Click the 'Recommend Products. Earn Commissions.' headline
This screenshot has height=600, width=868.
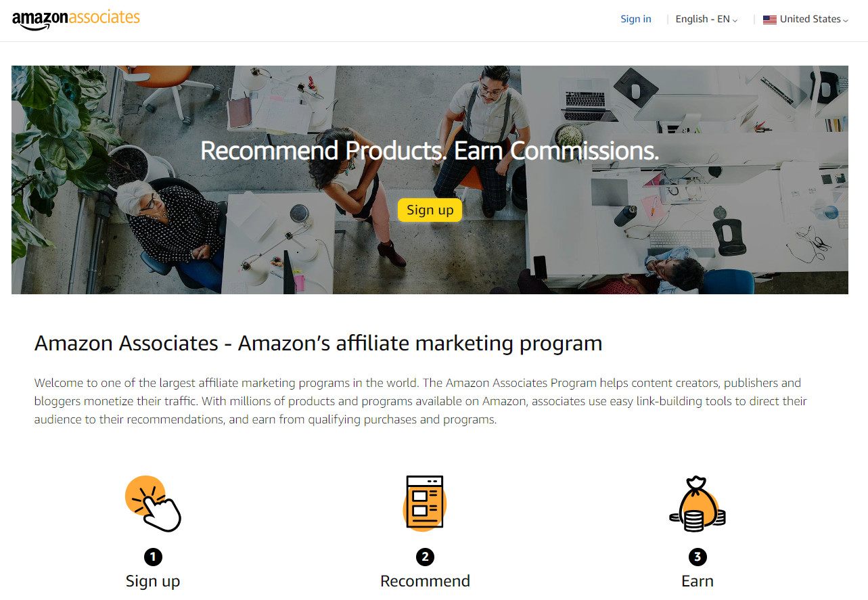(x=430, y=150)
